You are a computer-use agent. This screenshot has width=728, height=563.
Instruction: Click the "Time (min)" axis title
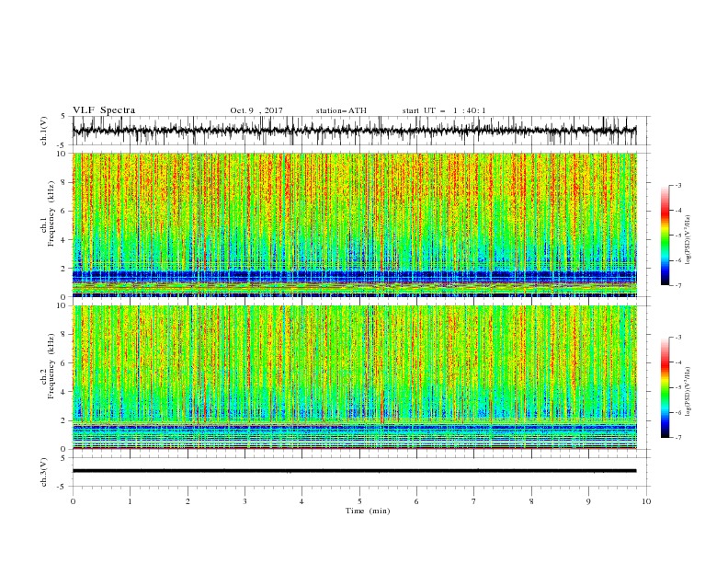[368, 511]
